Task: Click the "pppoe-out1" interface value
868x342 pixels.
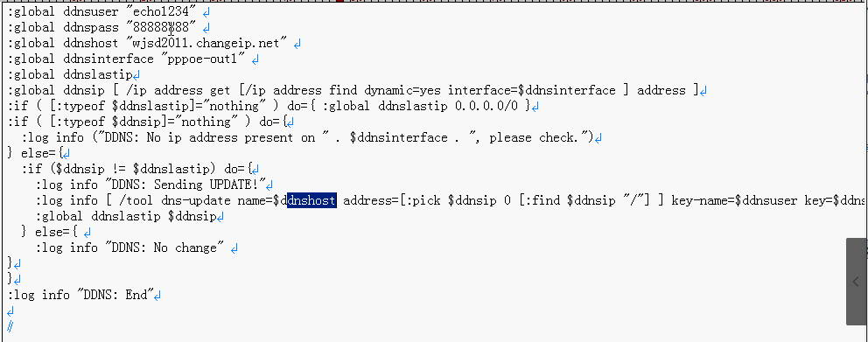Action: (x=206, y=59)
